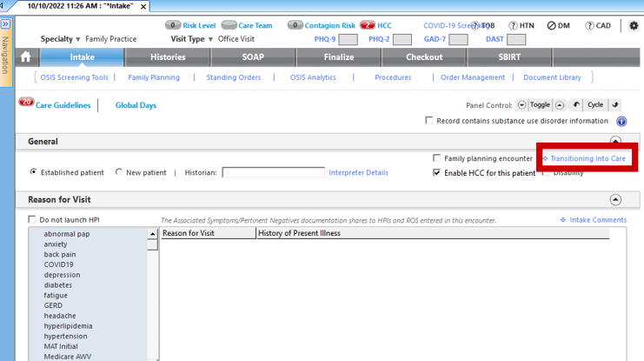The image size is (644, 361).
Task: Click the Risk Level count badge
Action: pos(173,25)
